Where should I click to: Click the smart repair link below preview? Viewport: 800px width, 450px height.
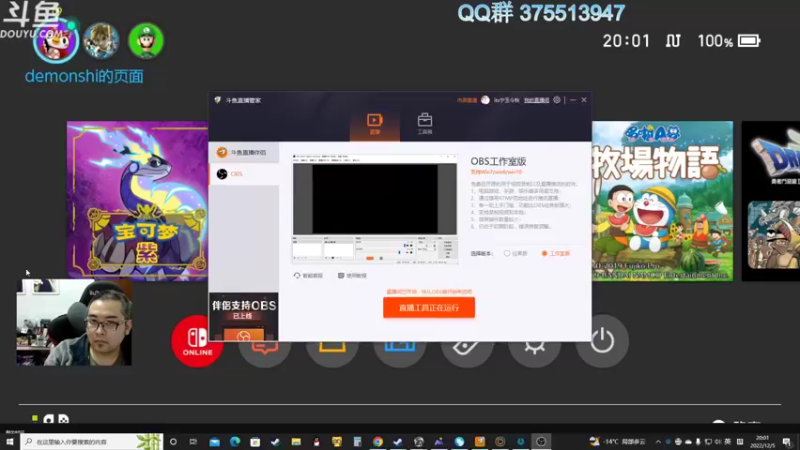tap(308, 276)
